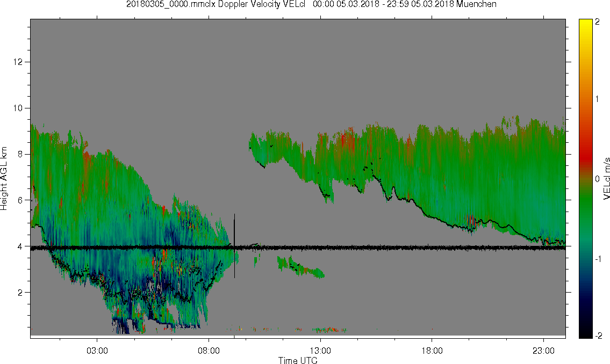Click the 13:00 time tick label
Screen dimensions: 610x364
(x=320, y=351)
